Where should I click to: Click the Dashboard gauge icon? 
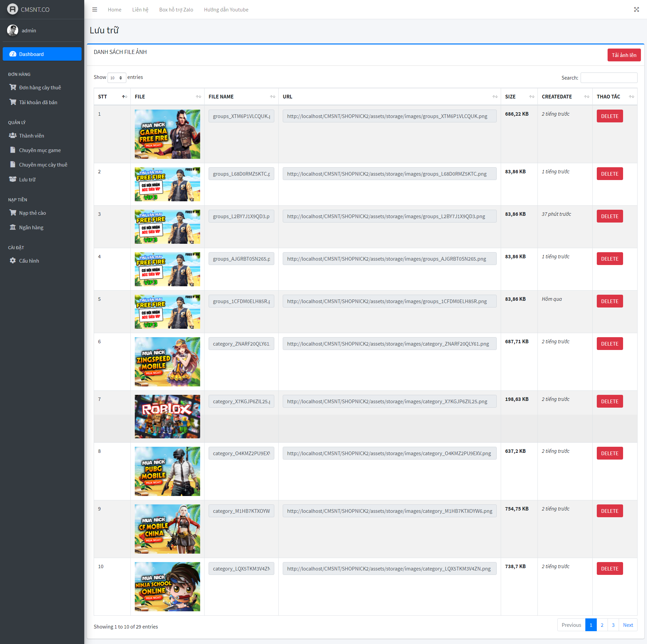coord(13,54)
